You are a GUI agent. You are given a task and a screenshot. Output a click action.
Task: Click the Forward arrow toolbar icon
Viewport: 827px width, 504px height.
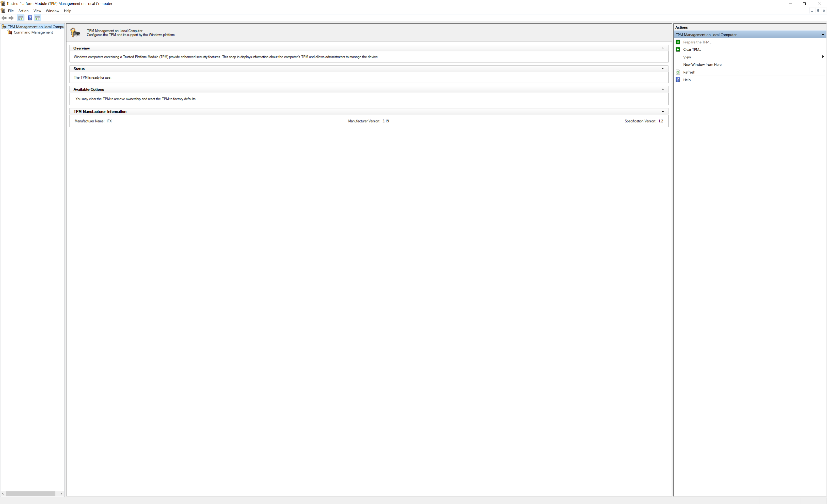pos(11,18)
